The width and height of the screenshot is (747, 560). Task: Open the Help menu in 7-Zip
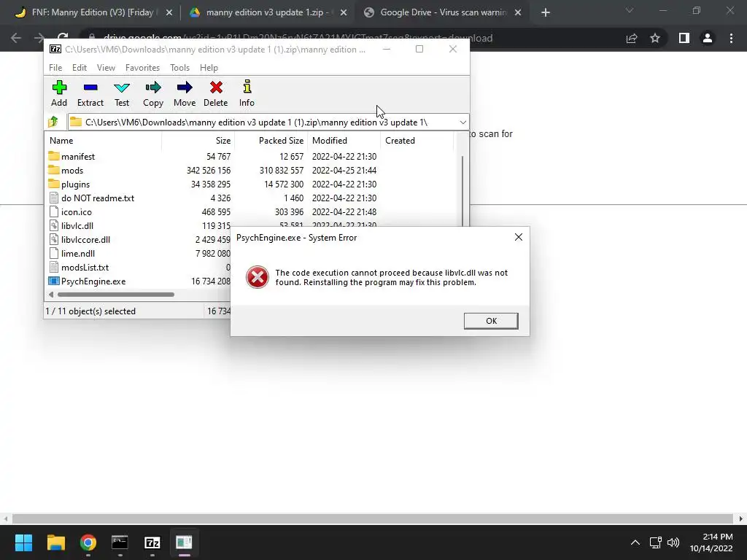(209, 68)
